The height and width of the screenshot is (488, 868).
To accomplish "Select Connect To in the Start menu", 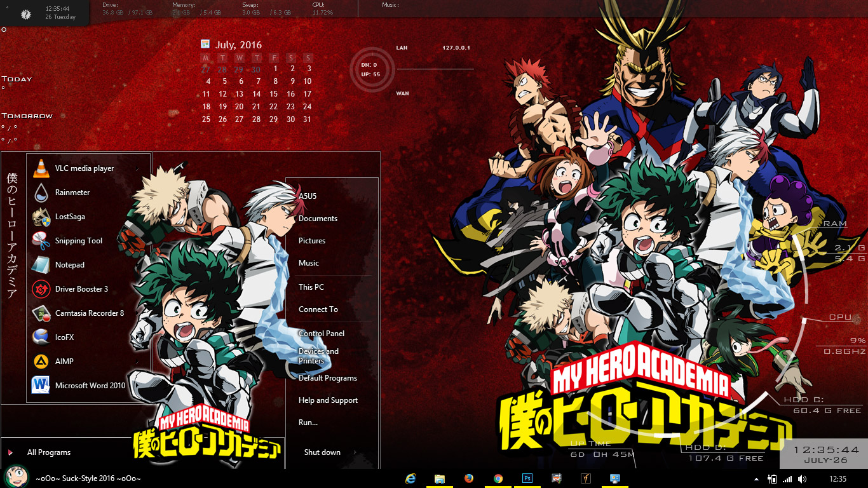I will point(318,309).
